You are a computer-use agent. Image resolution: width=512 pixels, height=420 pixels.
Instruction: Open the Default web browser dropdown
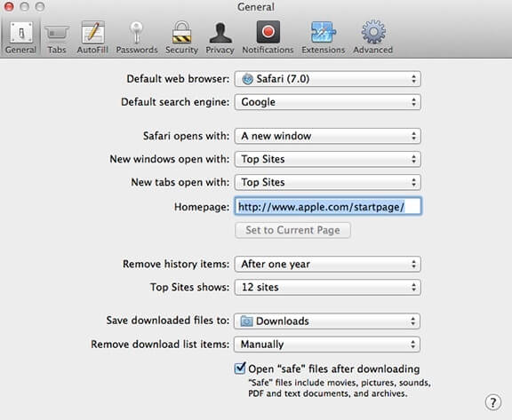[x=327, y=79]
